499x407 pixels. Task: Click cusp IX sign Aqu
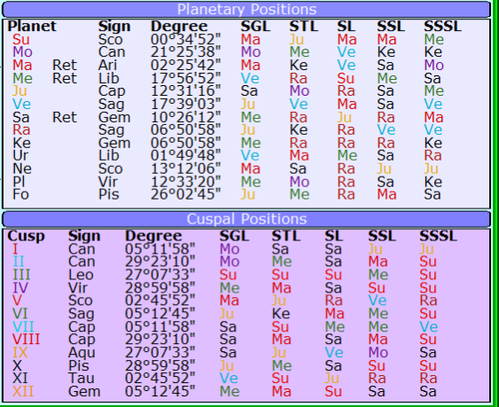[82, 352]
